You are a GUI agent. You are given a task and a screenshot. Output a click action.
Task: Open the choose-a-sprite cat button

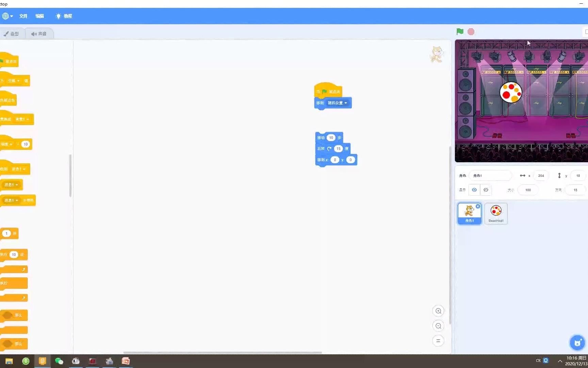(577, 343)
